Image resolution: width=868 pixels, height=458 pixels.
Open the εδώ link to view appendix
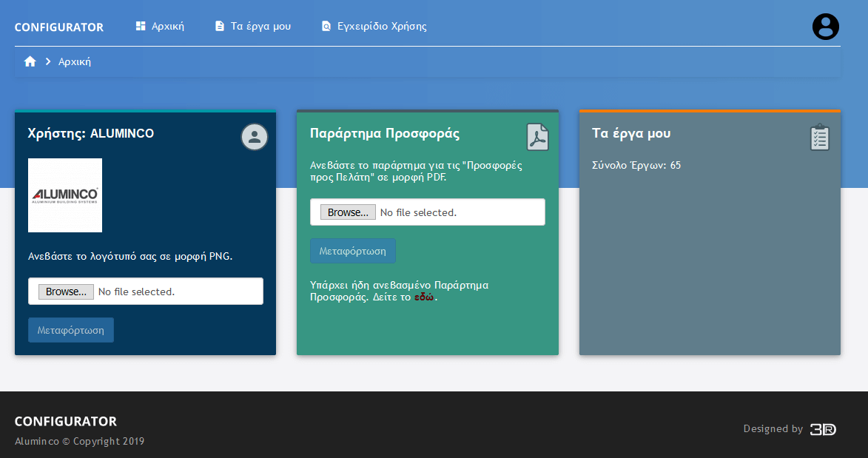(x=424, y=297)
